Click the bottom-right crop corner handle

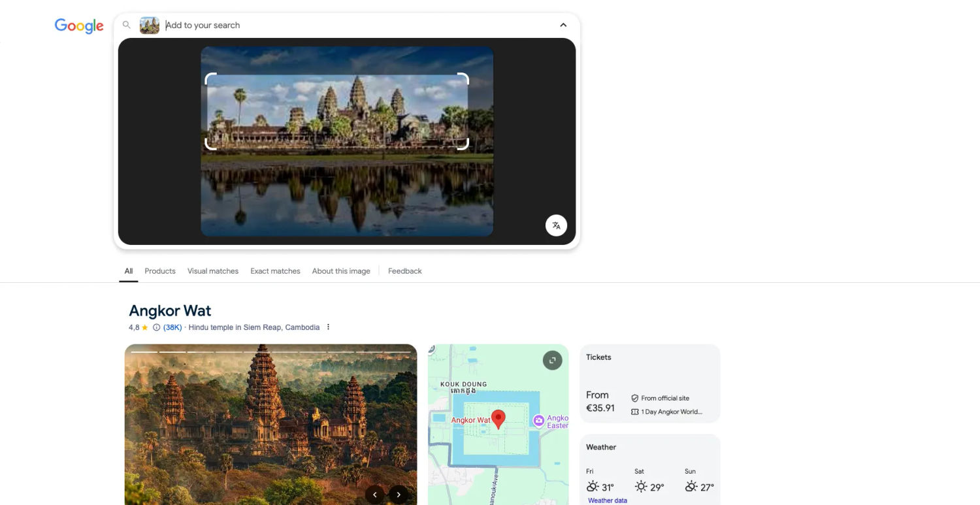[463, 144]
